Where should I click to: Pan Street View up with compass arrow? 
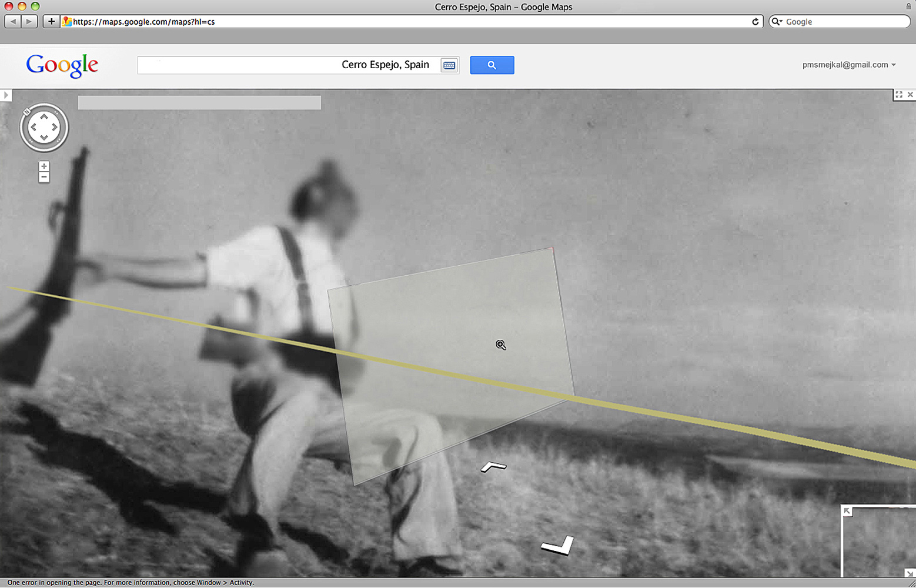[x=44, y=117]
